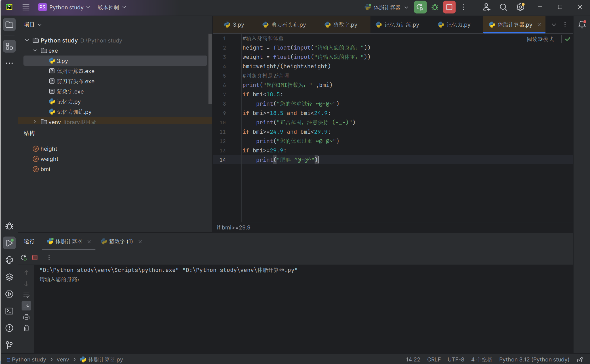The height and width of the screenshot is (364, 590).
Task: Open the notifications bell icon
Action: (582, 25)
